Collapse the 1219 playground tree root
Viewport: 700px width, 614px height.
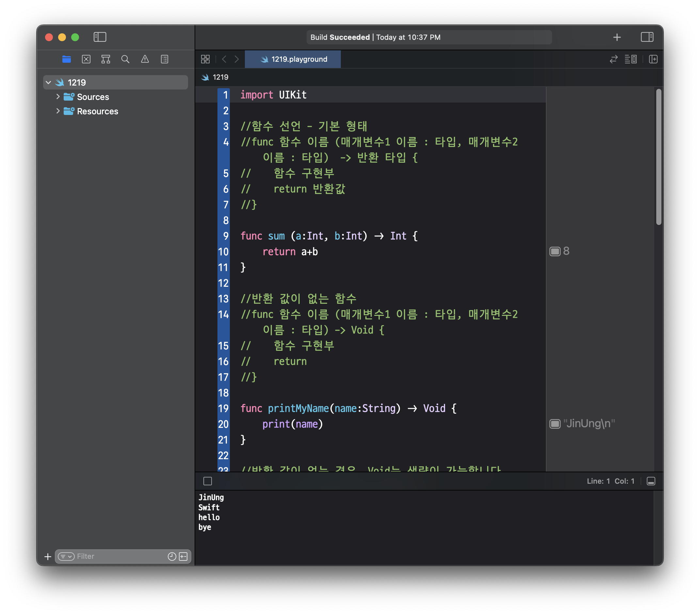48,83
